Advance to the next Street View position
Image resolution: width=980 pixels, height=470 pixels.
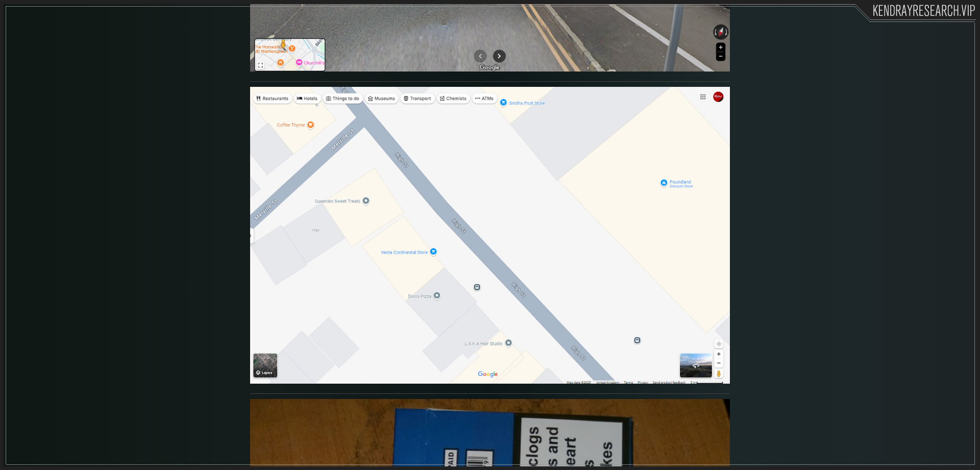tap(499, 56)
